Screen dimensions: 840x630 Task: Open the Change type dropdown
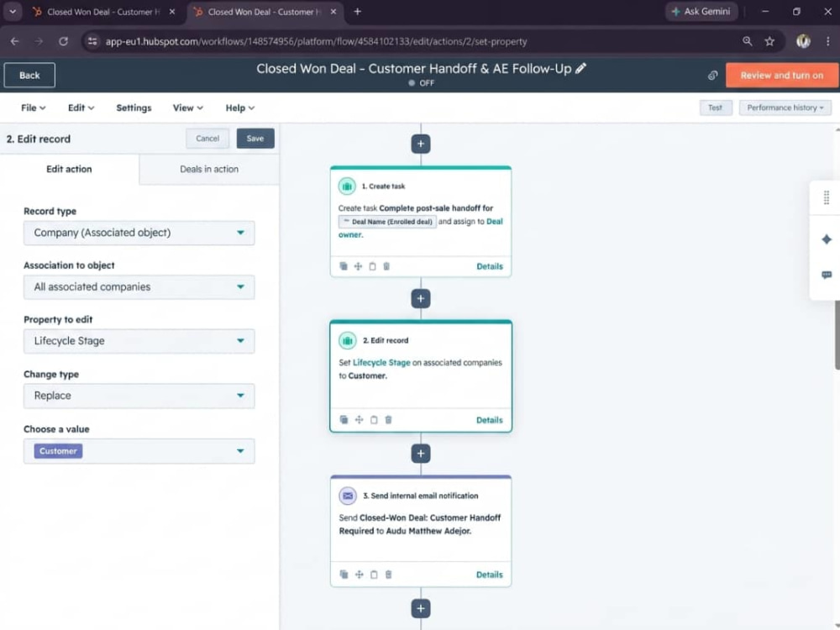[x=139, y=396]
